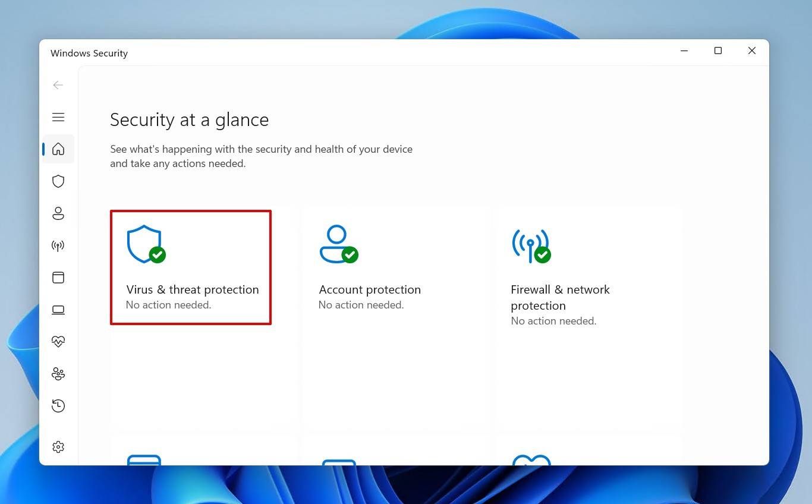
Task: Minimize the Windows Security window
Action: tap(684, 51)
